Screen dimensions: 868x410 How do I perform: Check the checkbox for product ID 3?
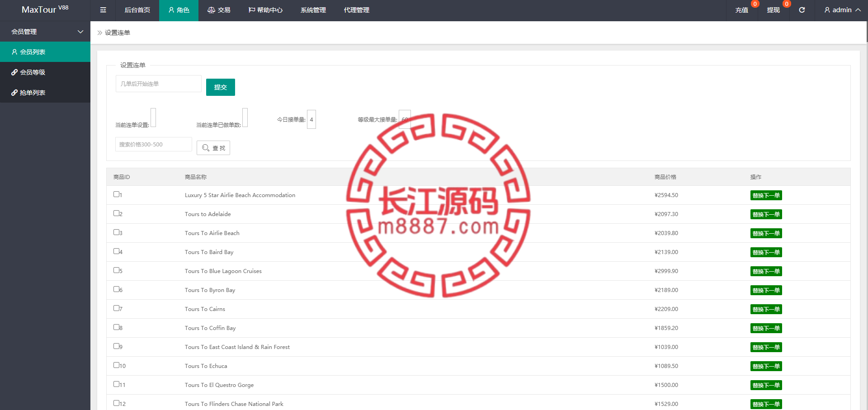click(x=116, y=232)
